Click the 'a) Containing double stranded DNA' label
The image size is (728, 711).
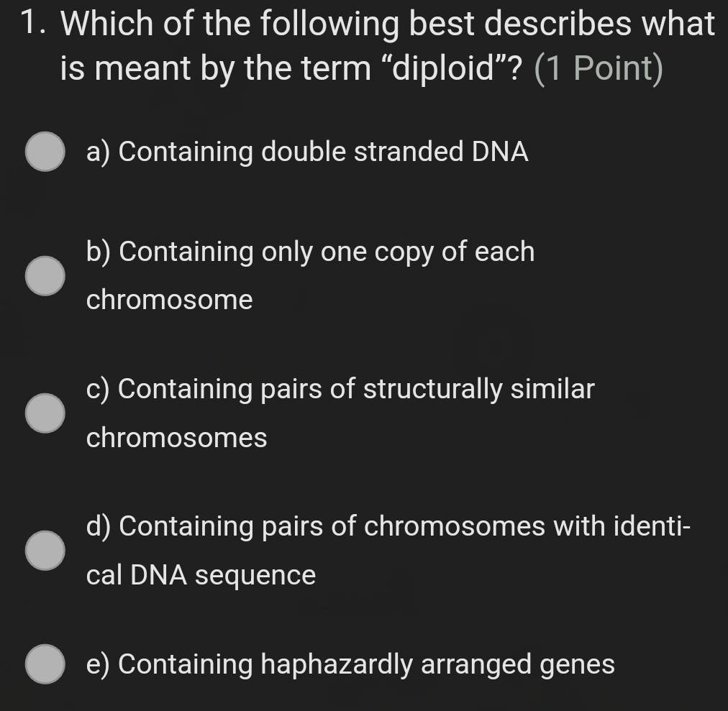tap(307, 152)
